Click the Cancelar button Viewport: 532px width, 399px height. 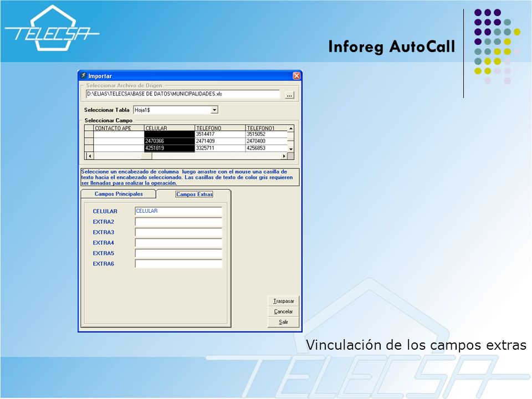(283, 311)
